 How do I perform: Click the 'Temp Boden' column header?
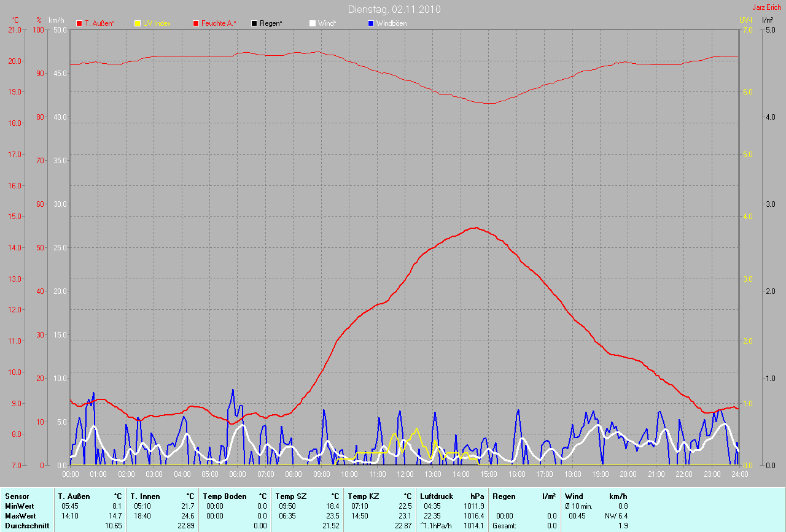[225, 496]
